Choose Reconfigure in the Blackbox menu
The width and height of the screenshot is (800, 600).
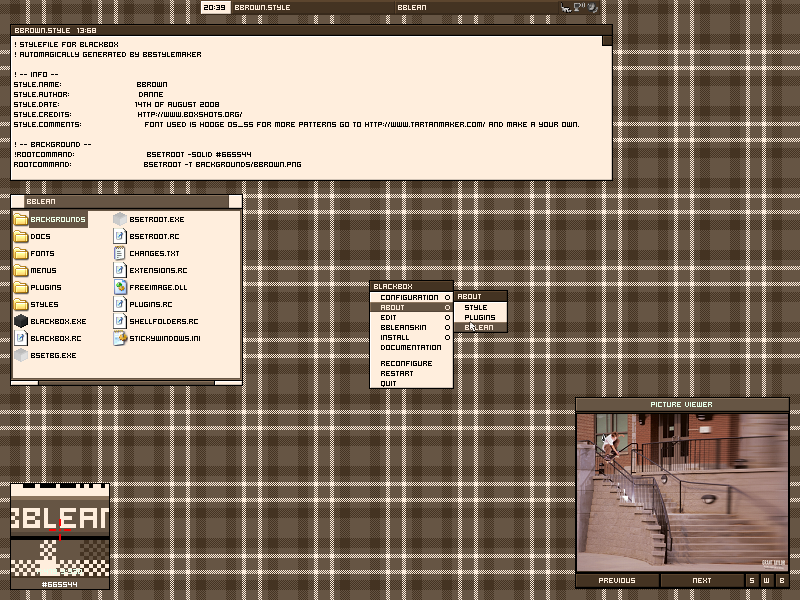point(411,363)
